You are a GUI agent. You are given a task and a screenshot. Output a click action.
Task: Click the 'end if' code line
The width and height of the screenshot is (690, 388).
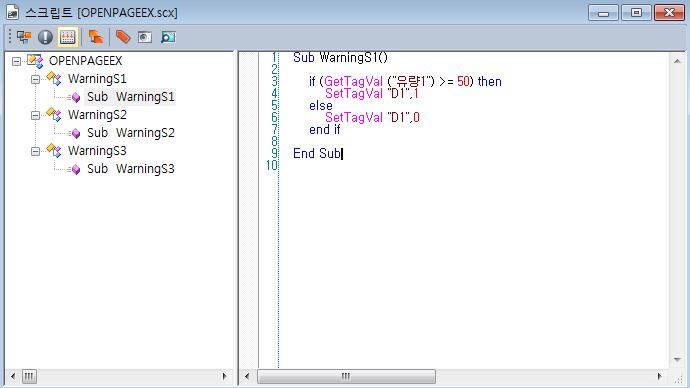click(x=325, y=130)
